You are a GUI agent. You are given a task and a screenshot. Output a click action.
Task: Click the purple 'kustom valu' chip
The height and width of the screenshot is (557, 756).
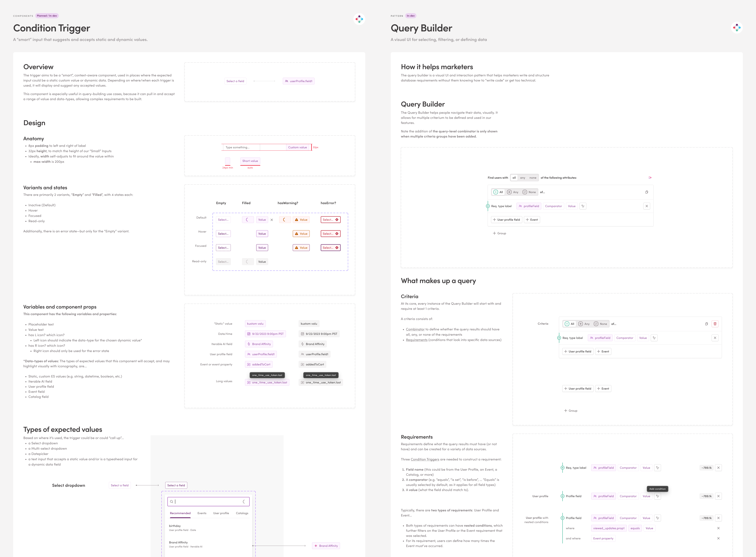pos(255,324)
